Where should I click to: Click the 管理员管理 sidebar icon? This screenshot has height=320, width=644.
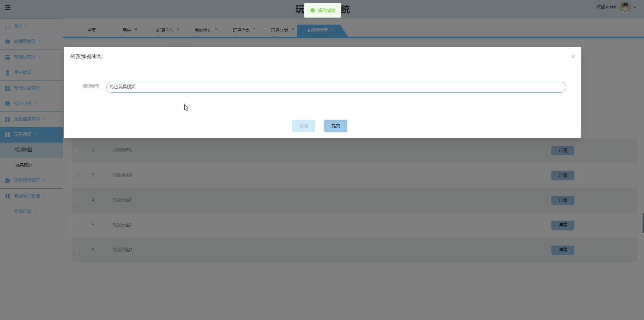coord(7,57)
